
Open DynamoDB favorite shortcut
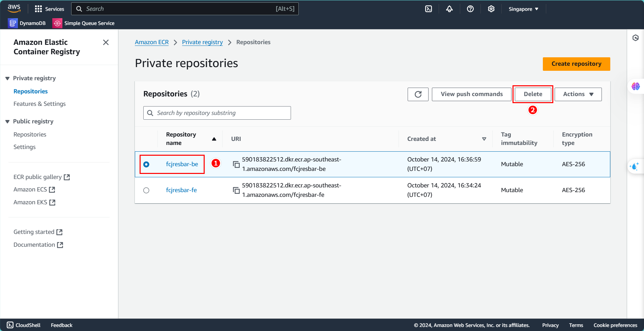[27, 23]
